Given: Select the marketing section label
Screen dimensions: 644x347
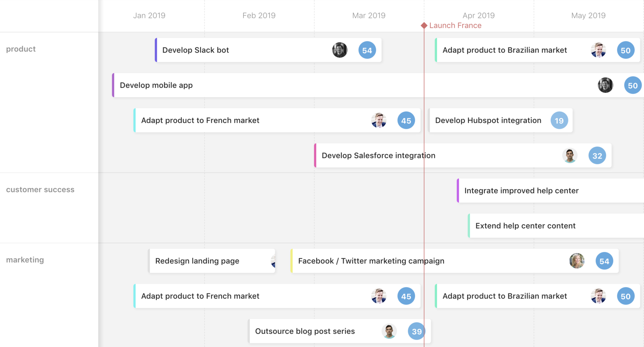Looking at the screenshot, I should [x=25, y=260].
